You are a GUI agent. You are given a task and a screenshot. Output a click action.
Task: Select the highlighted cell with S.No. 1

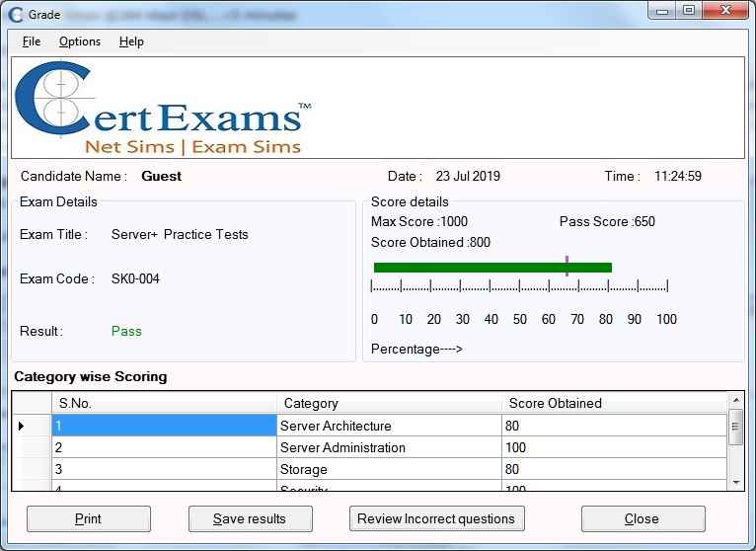coord(164,426)
